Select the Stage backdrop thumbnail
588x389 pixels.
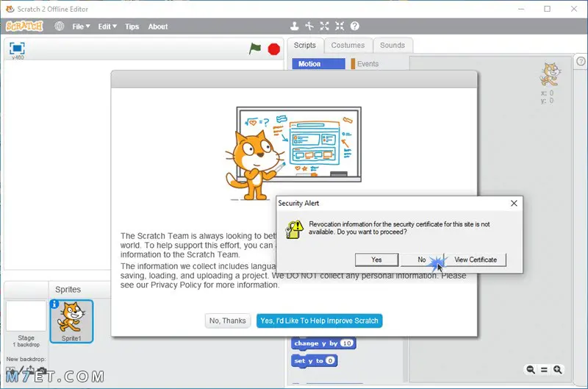click(x=26, y=316)
